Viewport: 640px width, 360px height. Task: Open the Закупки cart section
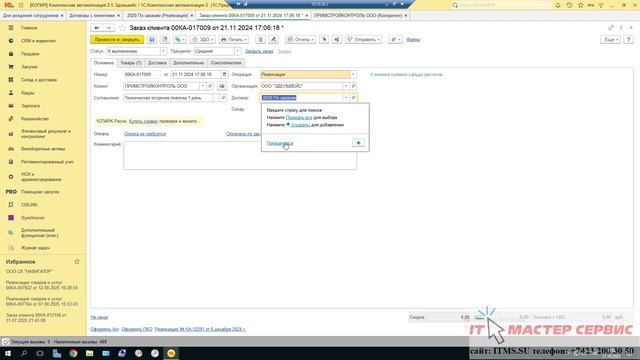[x=11, y=67]
